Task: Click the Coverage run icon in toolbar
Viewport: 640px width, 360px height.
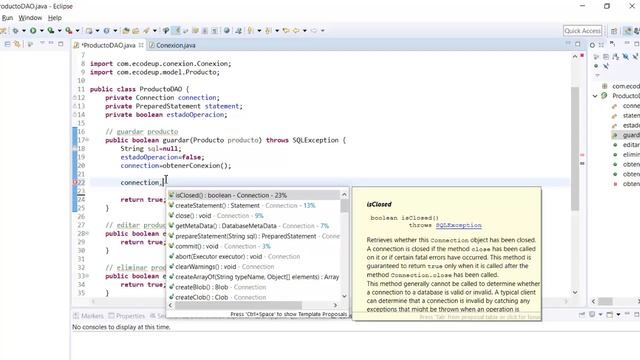Action: pyautogui.click(x=51, y=31)
